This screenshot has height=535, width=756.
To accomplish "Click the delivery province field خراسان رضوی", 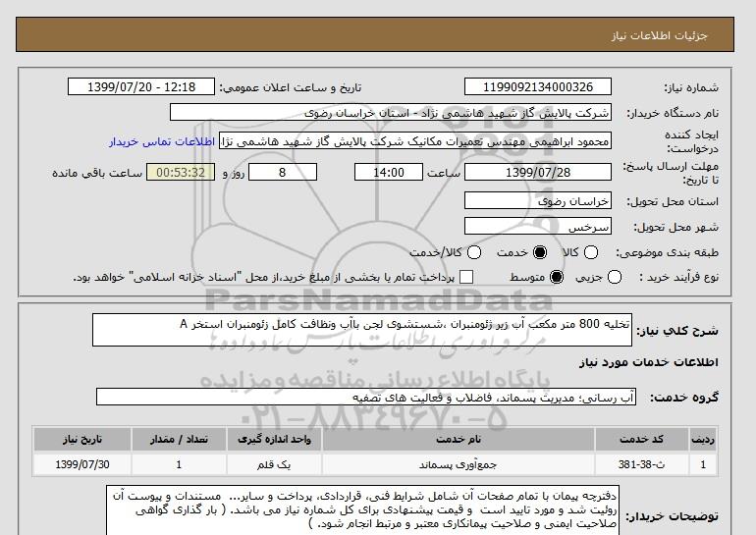I will (538, 201).
